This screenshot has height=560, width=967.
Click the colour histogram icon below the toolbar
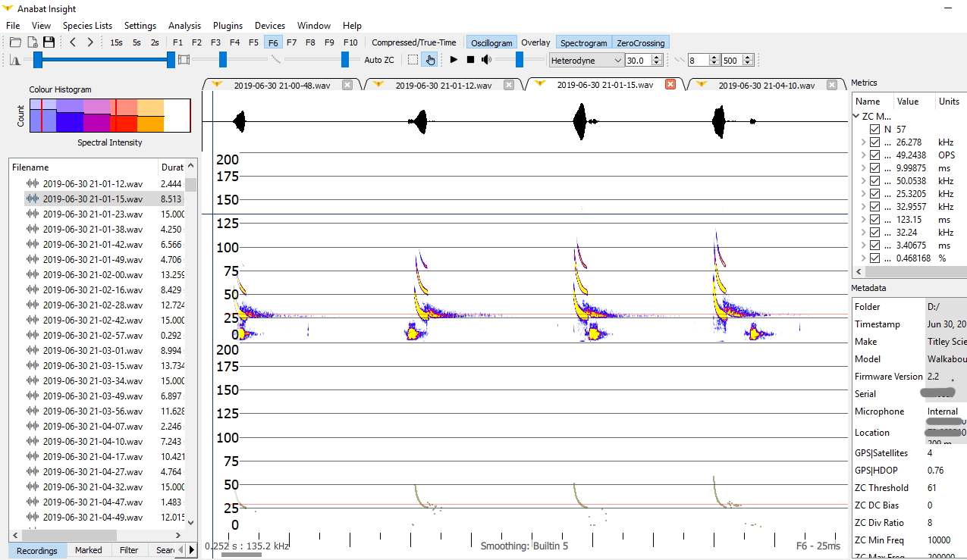pos(17,60)
